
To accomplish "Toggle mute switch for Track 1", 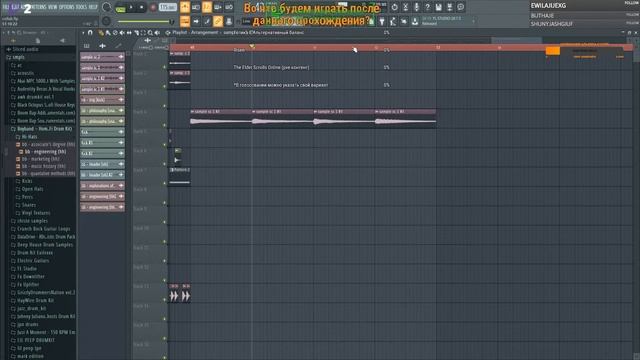I will point(164,67).
